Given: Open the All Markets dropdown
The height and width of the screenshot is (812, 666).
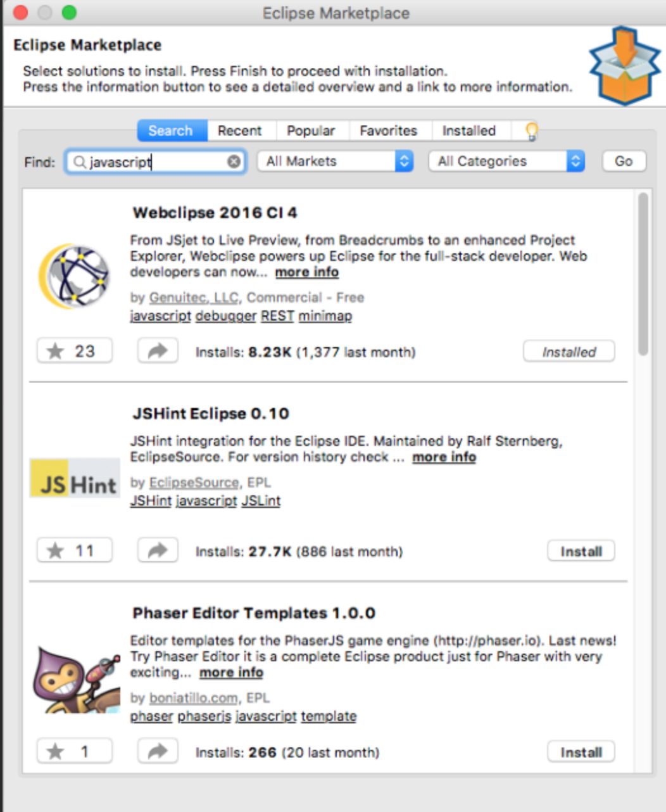Looking at the screenshot, I should tap(336, 162).
